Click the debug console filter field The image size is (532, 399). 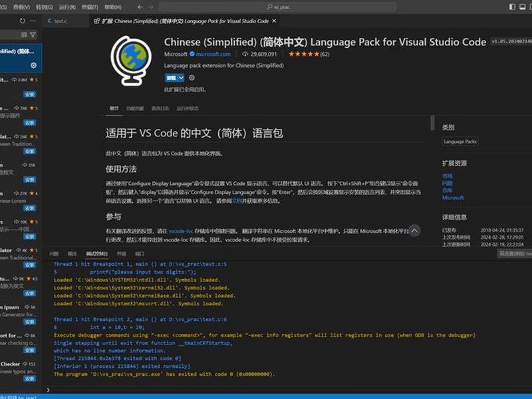pos(515,253)
